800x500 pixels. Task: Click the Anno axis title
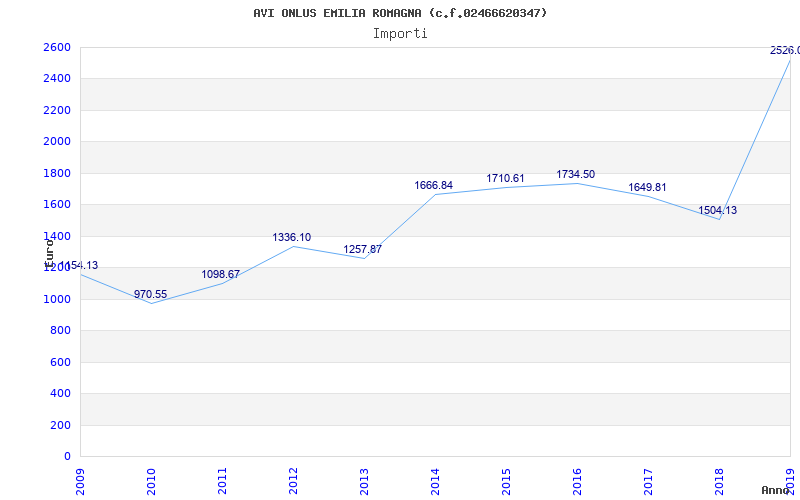pos(775,490)
